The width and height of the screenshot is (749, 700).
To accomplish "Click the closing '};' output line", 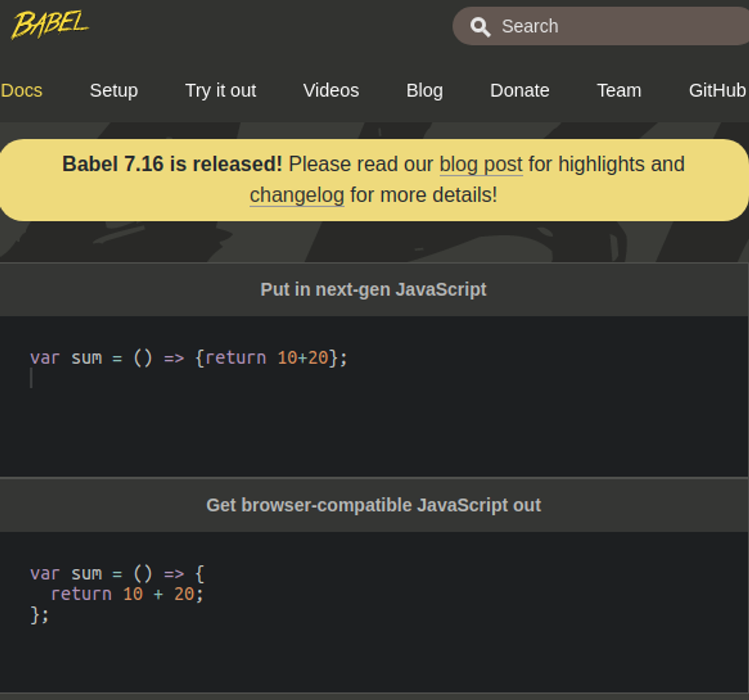I will 39,614.
